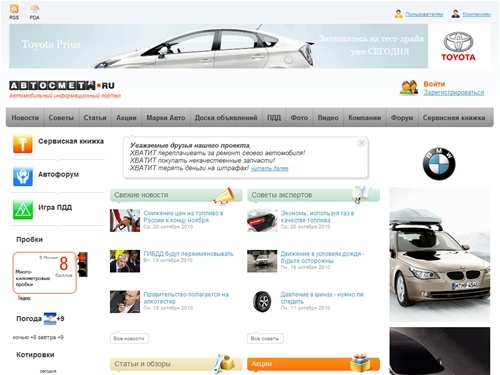Open the Все советы button

click(265, 338)
